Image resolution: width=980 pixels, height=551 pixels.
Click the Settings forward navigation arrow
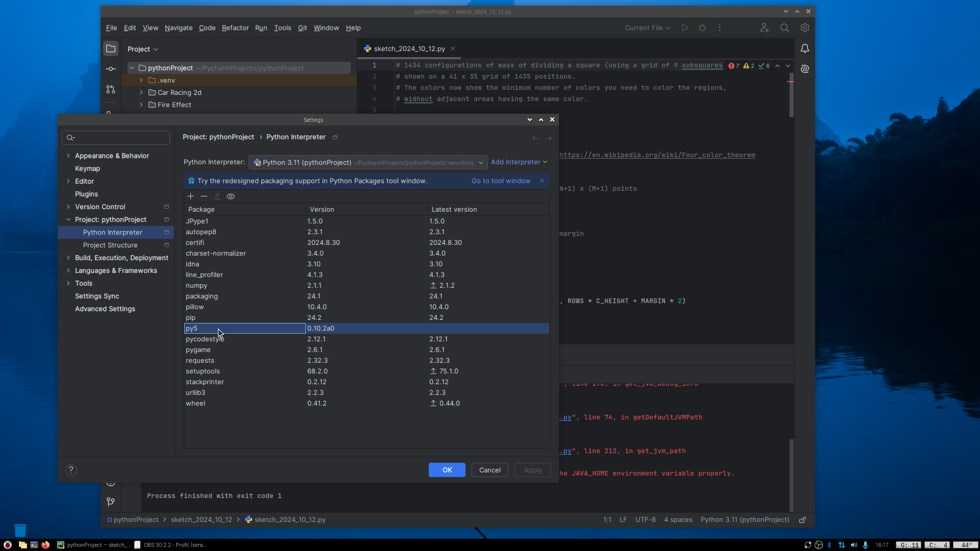pyautogui.click(x=549, y=138)
